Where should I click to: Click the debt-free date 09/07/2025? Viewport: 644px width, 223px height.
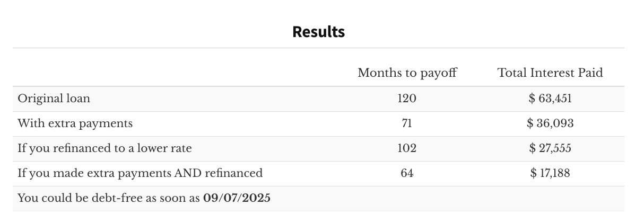(x=237, y=199)
